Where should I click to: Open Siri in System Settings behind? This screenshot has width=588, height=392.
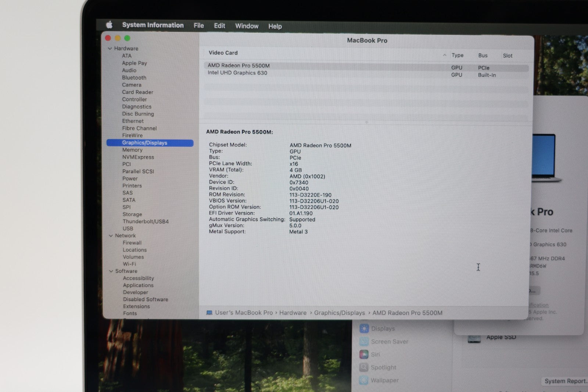point(370,354)
